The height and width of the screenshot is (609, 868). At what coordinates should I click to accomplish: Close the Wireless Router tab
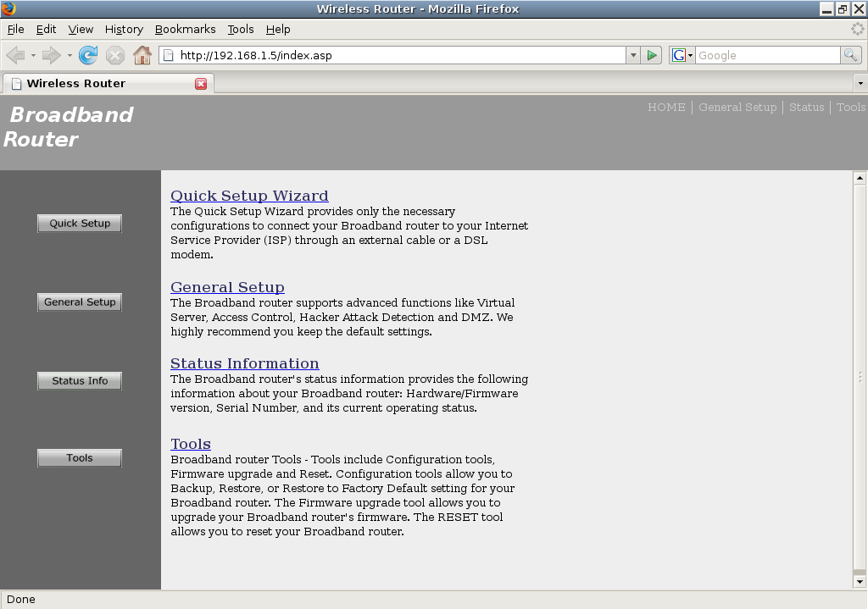coord(201,84)
